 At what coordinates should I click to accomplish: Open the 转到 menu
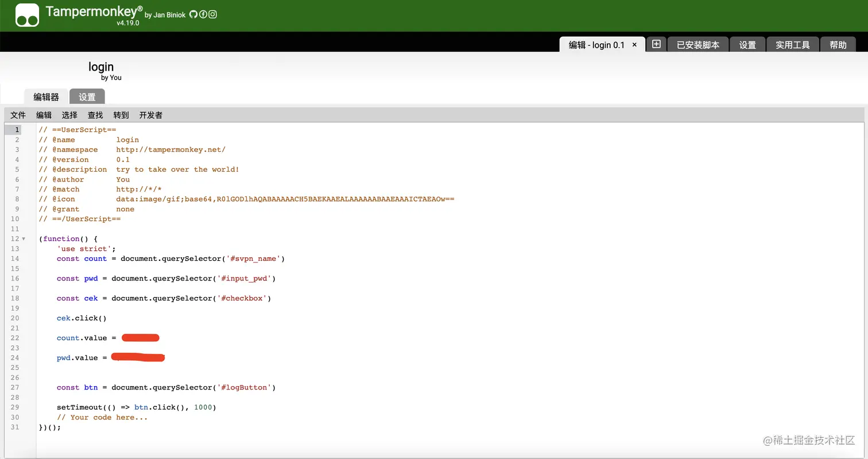(121, 115)
